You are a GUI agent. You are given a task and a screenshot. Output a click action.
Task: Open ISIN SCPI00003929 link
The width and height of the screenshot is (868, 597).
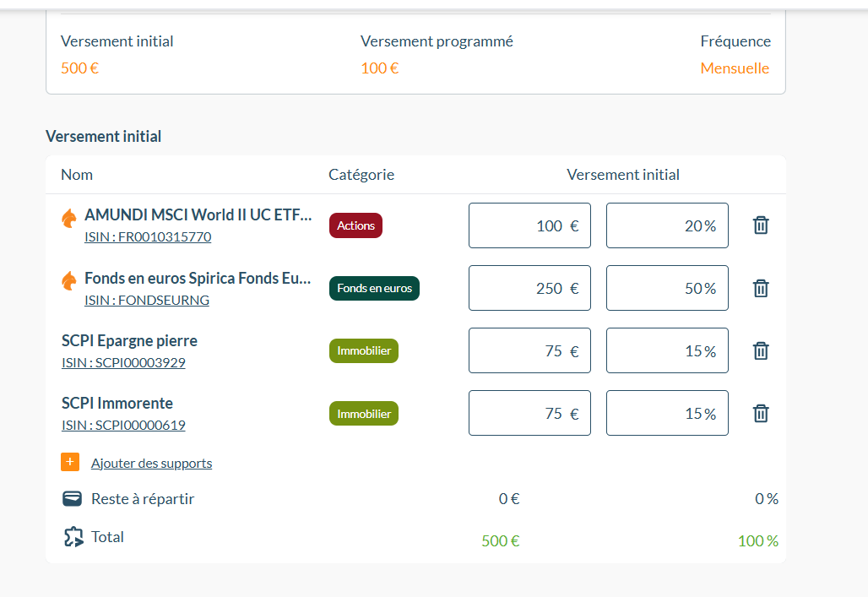coord(123,363)
